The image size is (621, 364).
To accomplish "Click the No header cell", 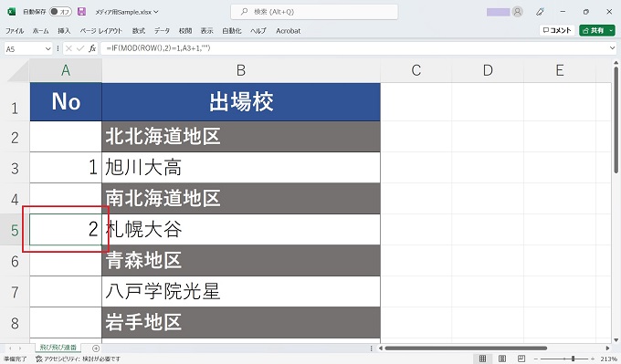I will [x=66, y=101].
